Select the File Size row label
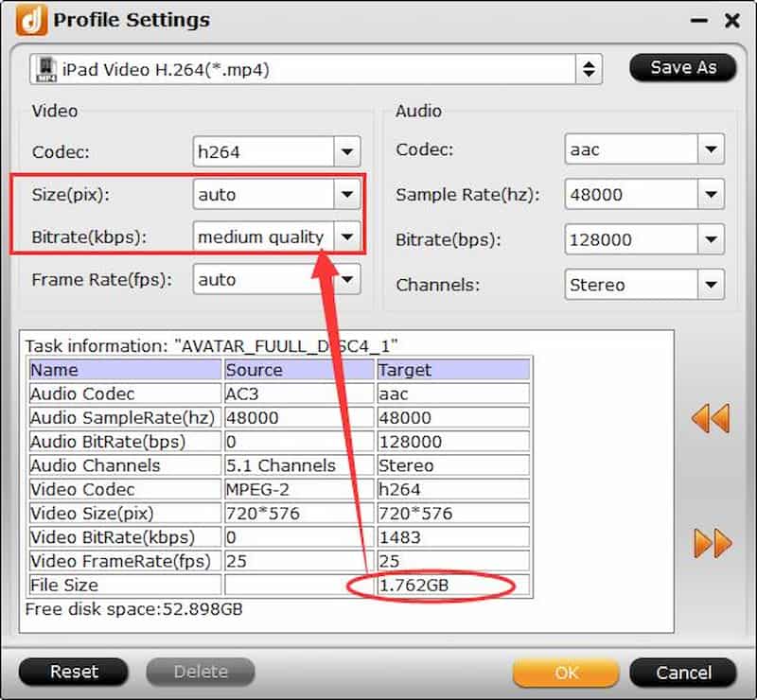 click(125, 586)
